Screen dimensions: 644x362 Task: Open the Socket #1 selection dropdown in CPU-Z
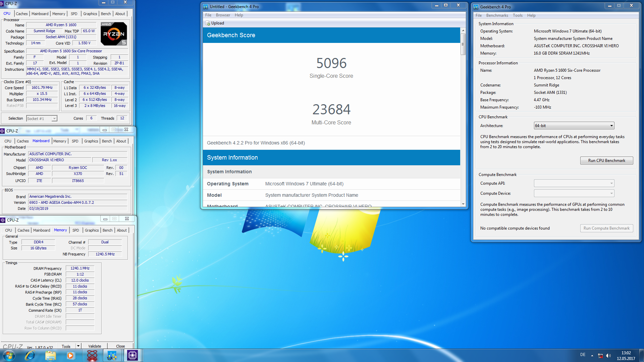coord(42,118)
